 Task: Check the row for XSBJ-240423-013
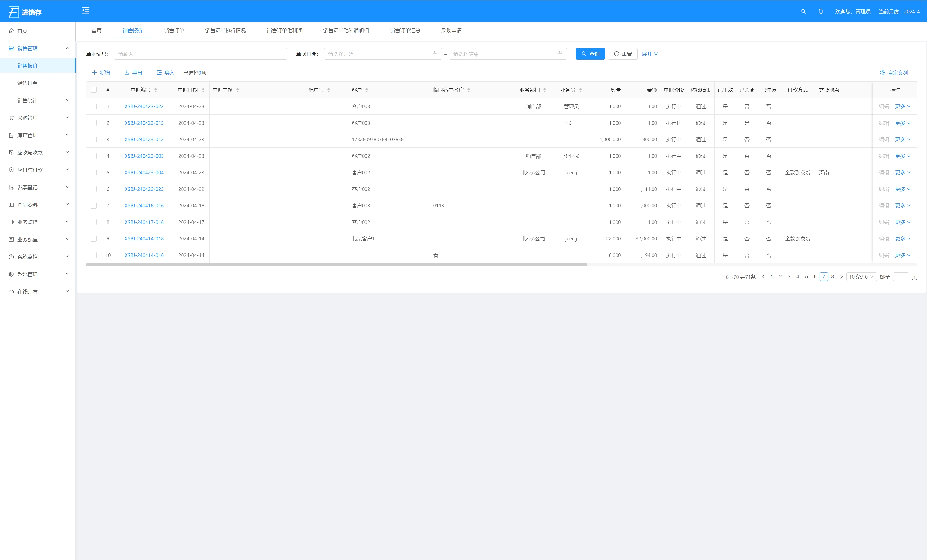[94, 123]
